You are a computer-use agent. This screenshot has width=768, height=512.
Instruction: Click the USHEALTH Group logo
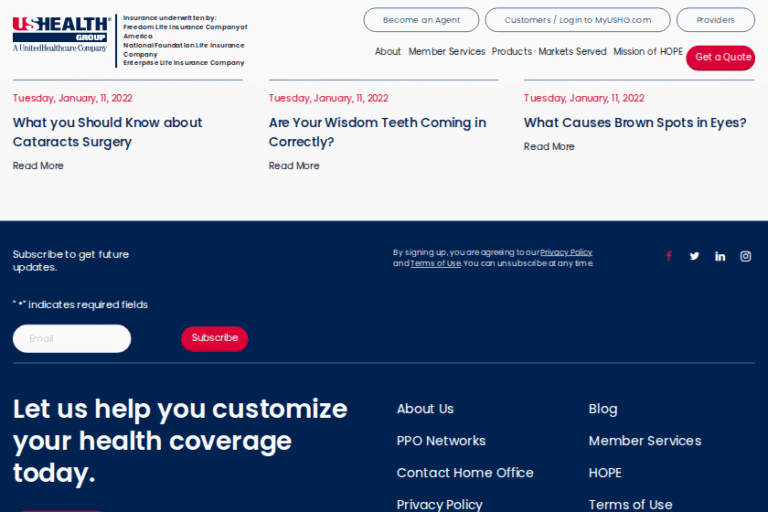tap(60, 34)
